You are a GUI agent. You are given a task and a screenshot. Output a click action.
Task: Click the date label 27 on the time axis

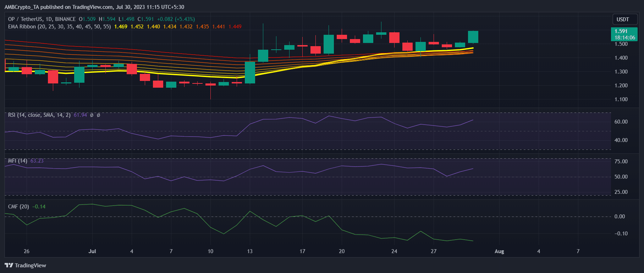click(434, 251)
